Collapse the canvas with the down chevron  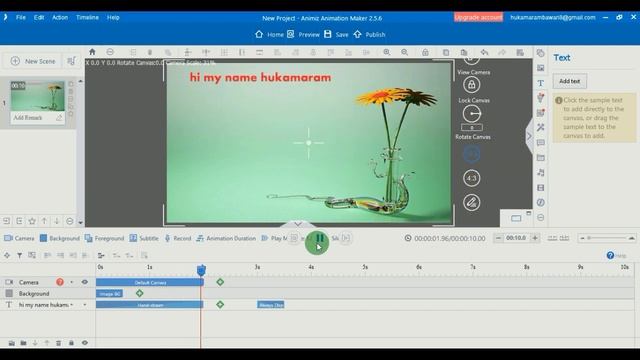tap(298, 224)
